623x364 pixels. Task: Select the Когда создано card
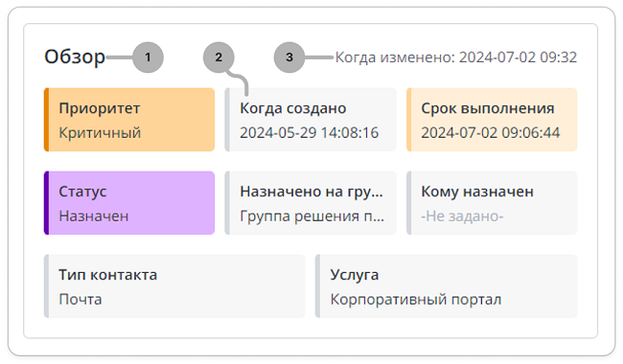311,120
